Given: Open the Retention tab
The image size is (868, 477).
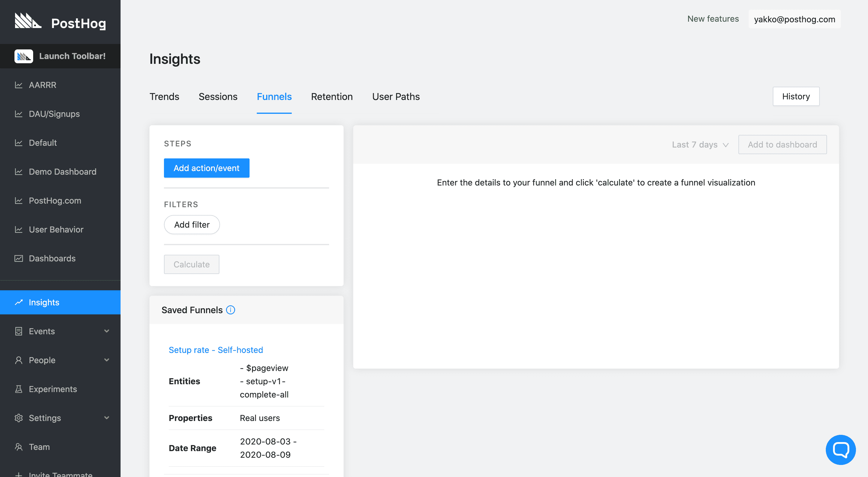Looking at the screenshot, I should coord(332,97).
